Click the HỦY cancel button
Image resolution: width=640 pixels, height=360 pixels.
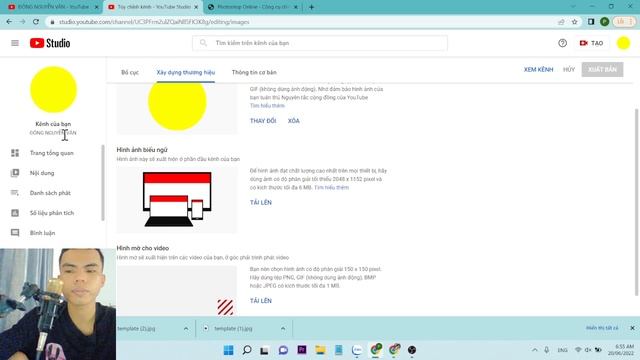569,69
